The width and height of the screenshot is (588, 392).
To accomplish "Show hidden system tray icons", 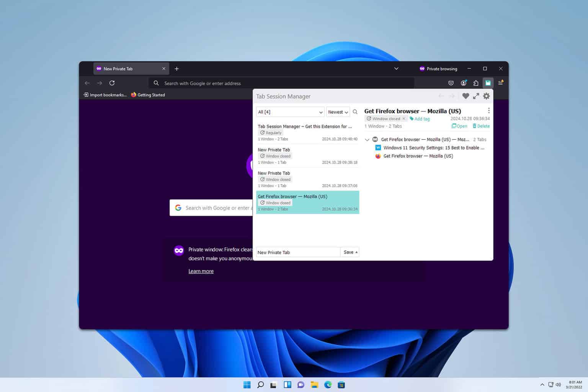I will pos(542,385).
